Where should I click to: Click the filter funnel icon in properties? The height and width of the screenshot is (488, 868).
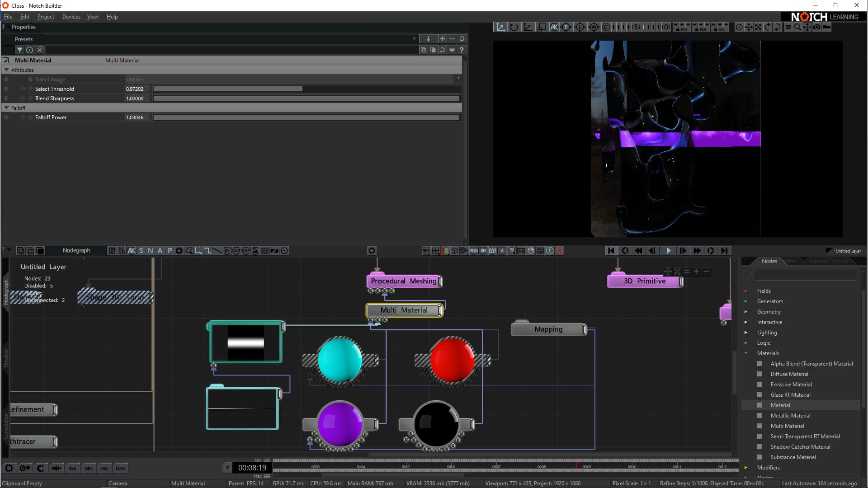(20, 50)
